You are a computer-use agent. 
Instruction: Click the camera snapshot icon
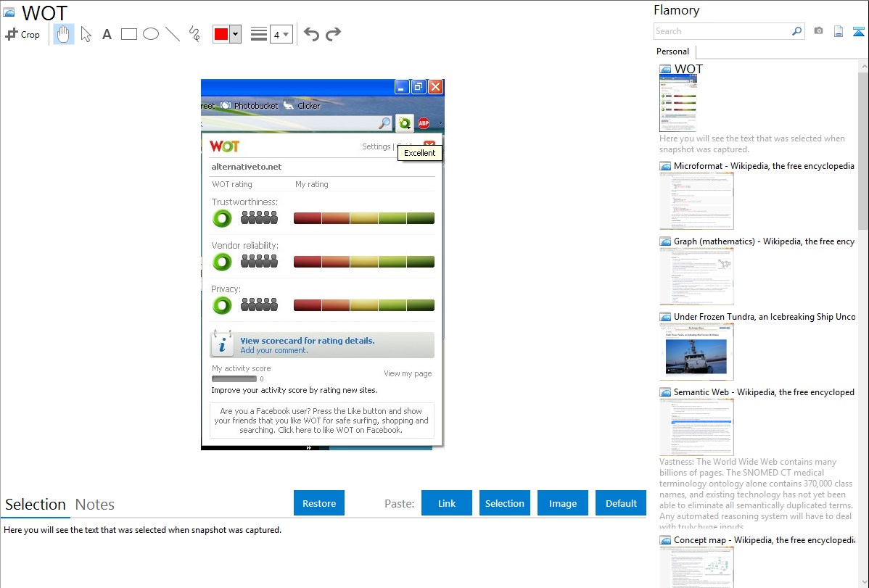(x=818, y=31)
